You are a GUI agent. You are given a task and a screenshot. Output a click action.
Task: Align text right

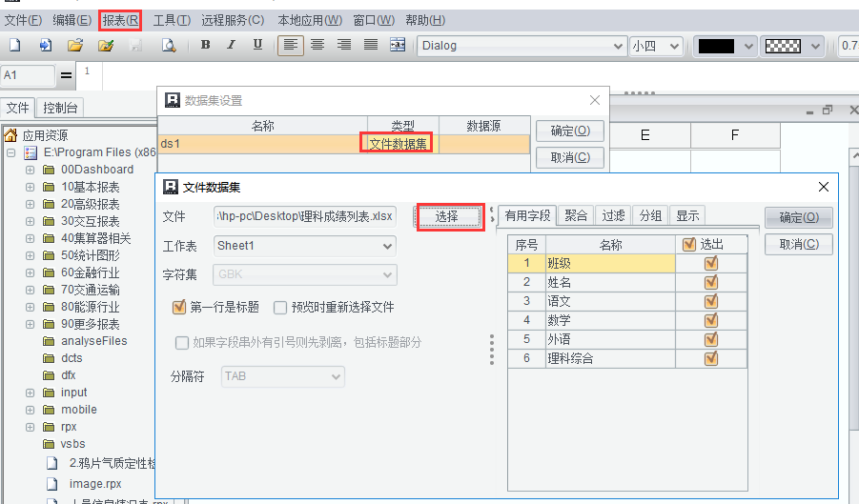point(344,45)
